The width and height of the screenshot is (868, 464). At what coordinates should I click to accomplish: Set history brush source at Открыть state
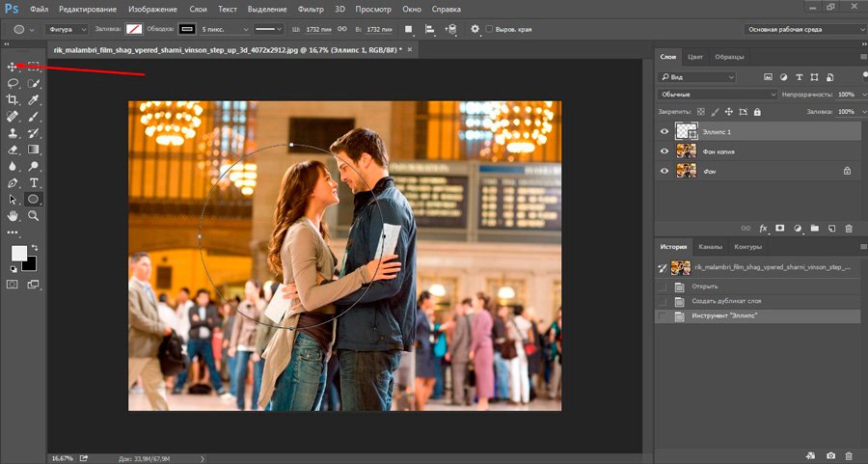(662, 287)
